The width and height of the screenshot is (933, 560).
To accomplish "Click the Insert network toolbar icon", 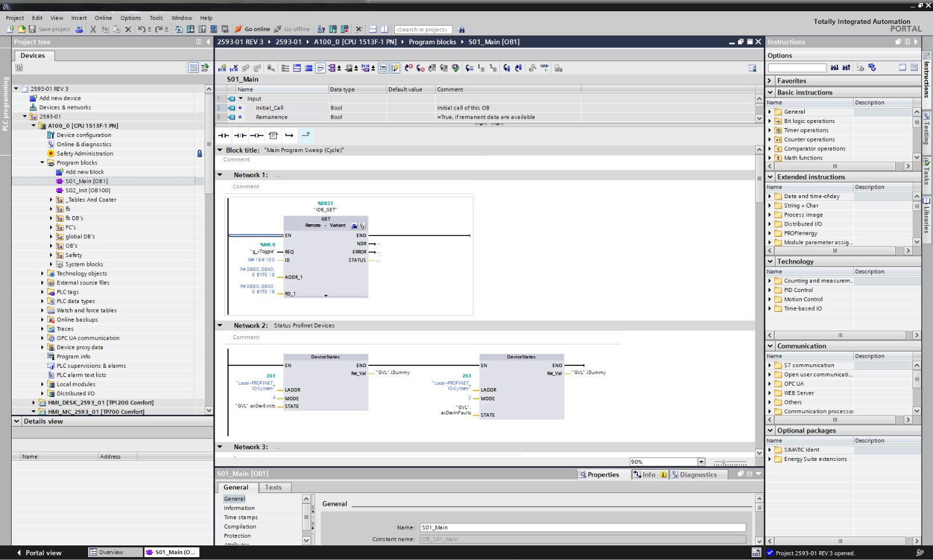I will coord(222,68).
